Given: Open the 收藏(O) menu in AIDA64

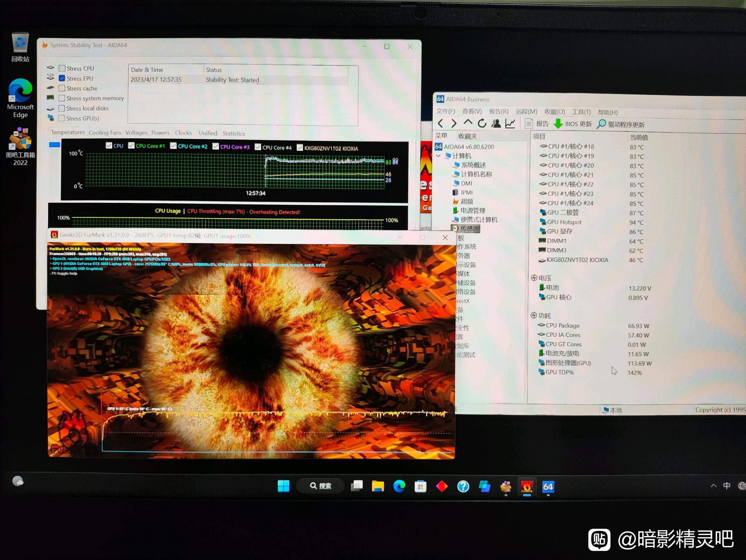Looking at the screenshot, I should click(x=555, y=112).
